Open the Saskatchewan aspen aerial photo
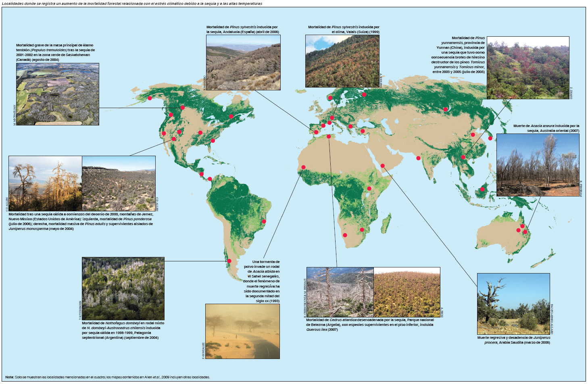 [58, 94]
